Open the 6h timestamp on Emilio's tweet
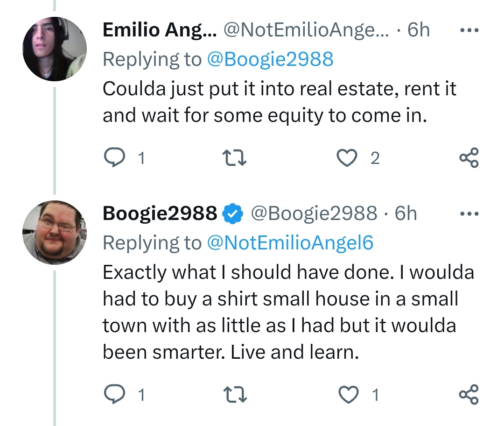504x426 pixels. tap(418, 30)
